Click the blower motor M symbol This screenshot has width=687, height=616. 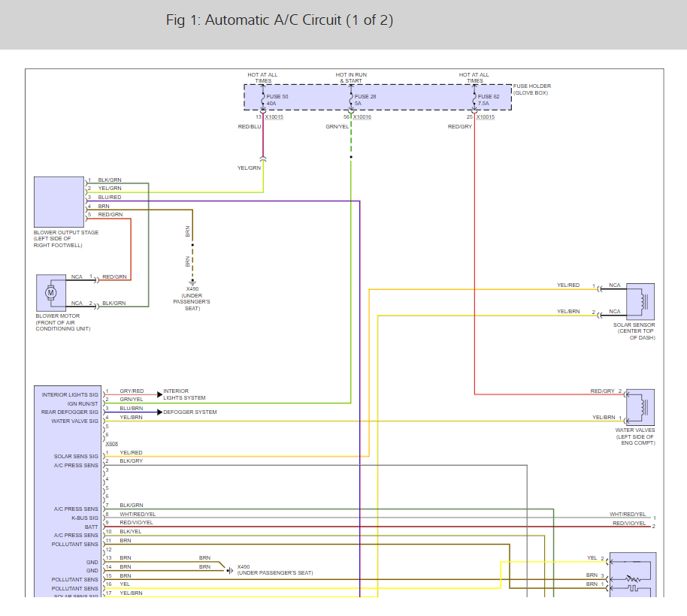point(51,292)
